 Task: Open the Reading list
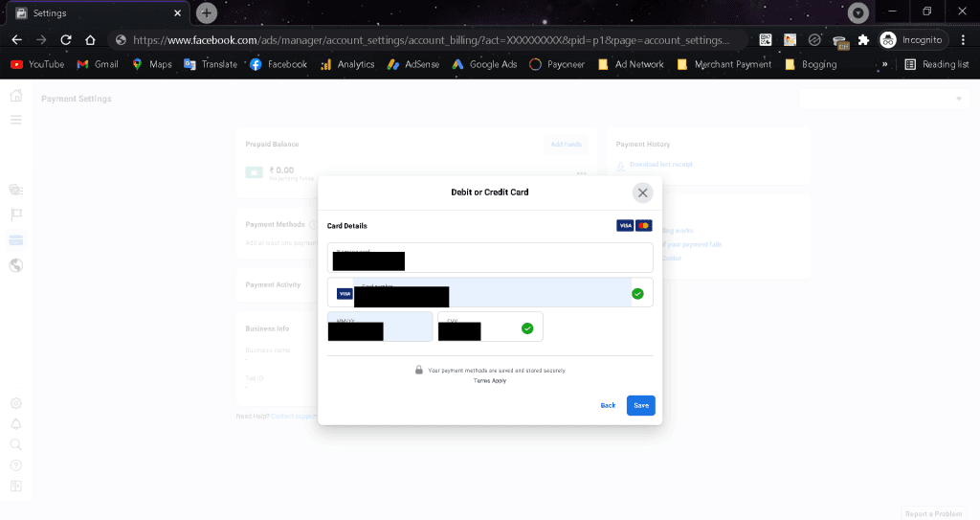(937, 64)
